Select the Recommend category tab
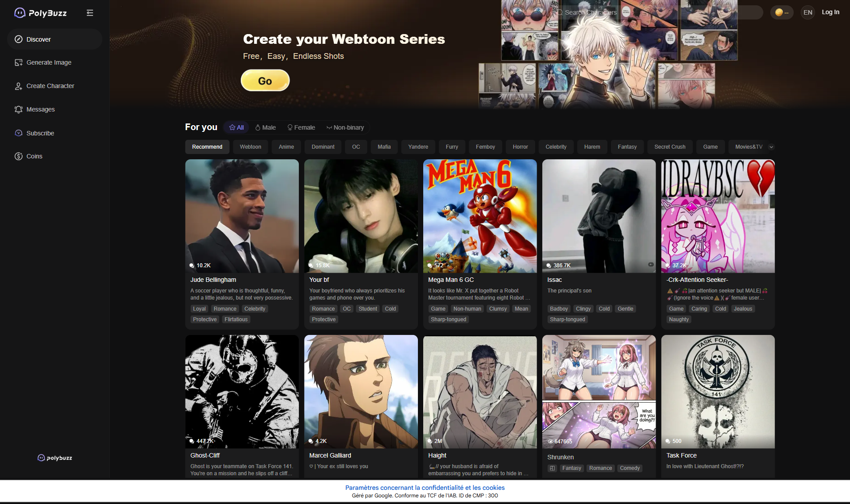This screenshot has width=850, height=504. 207,147
